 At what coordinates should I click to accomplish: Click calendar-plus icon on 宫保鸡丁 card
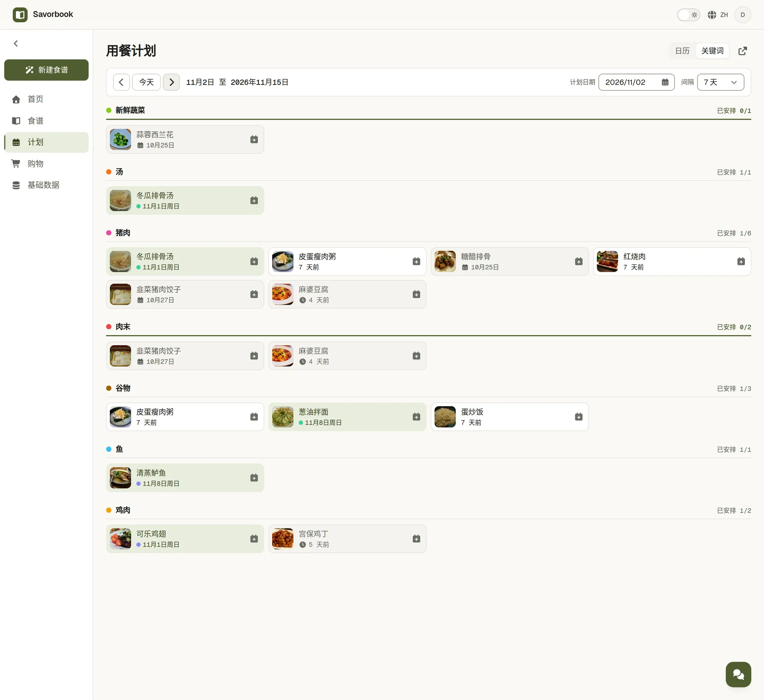[416, 539]
